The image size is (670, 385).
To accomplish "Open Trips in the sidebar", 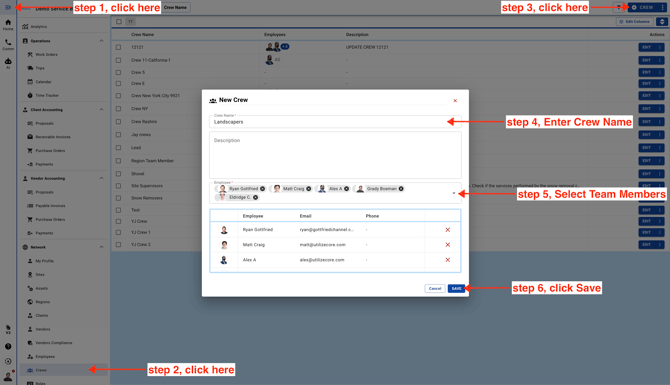I will click(x=40, y=68).
